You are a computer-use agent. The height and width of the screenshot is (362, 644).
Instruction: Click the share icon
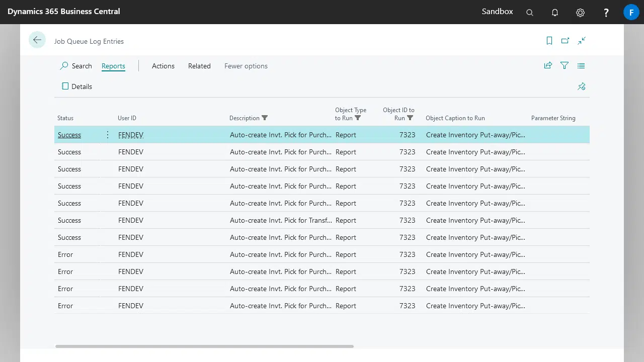click(548, 65)
